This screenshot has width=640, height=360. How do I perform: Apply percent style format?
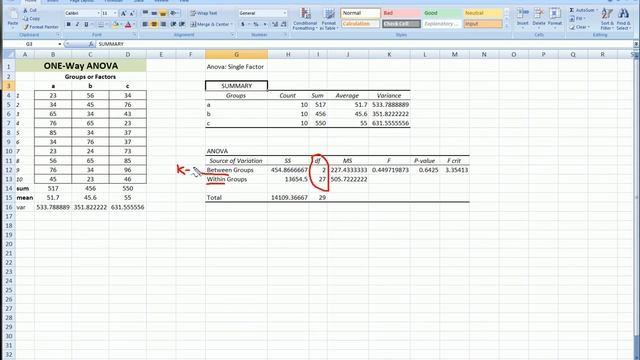256,24
